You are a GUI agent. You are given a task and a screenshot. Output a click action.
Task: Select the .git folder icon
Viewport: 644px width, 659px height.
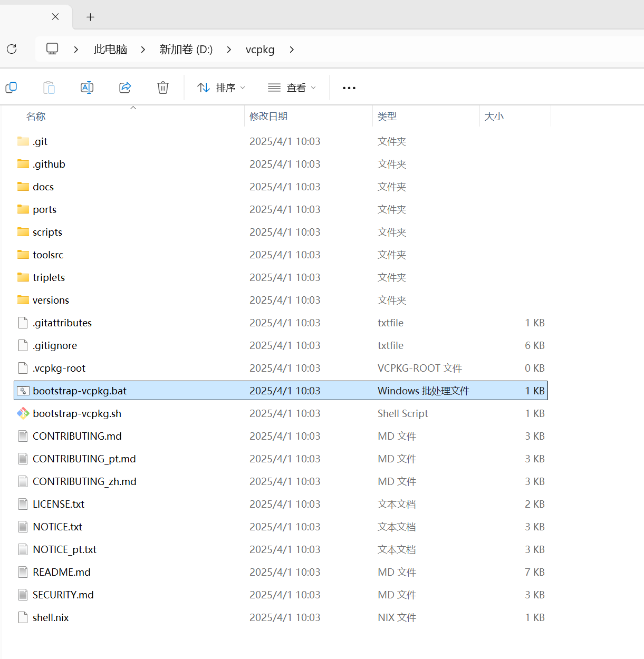(x=23, y=141)
